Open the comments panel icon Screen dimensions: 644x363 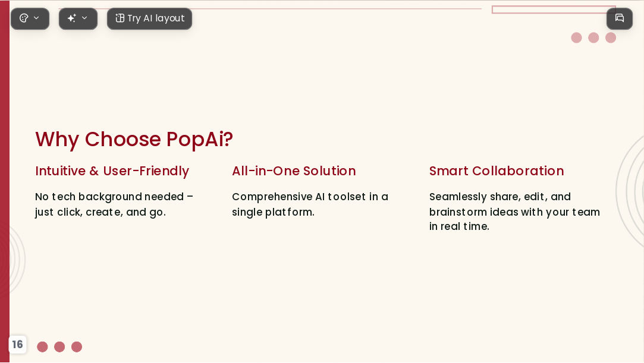pyautogui.click(x=620, y=18)
